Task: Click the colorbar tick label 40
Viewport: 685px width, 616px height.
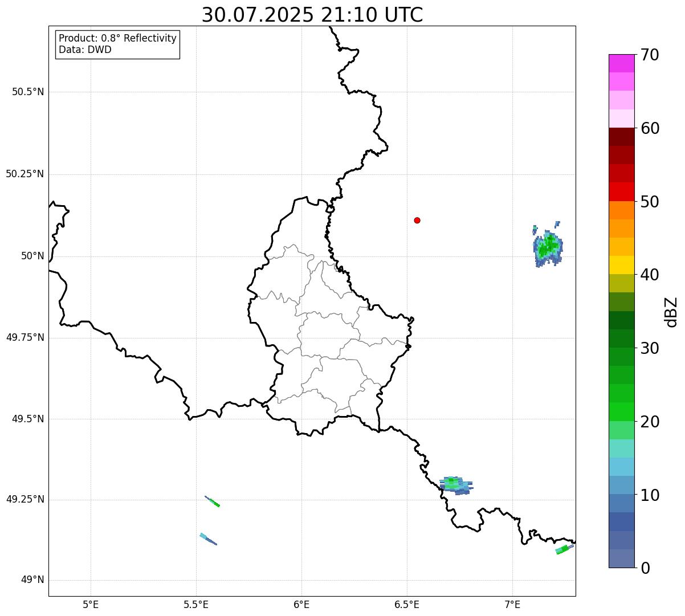Action: tap(650, 275)
